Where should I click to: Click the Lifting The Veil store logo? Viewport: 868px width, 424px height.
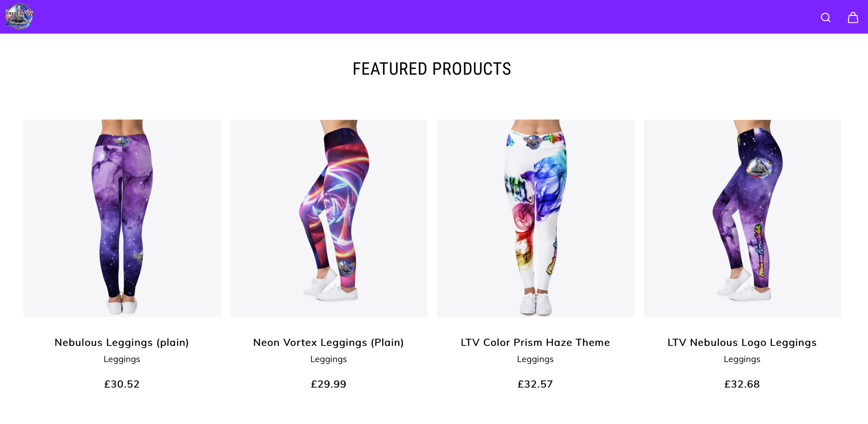tap(19, 16)
